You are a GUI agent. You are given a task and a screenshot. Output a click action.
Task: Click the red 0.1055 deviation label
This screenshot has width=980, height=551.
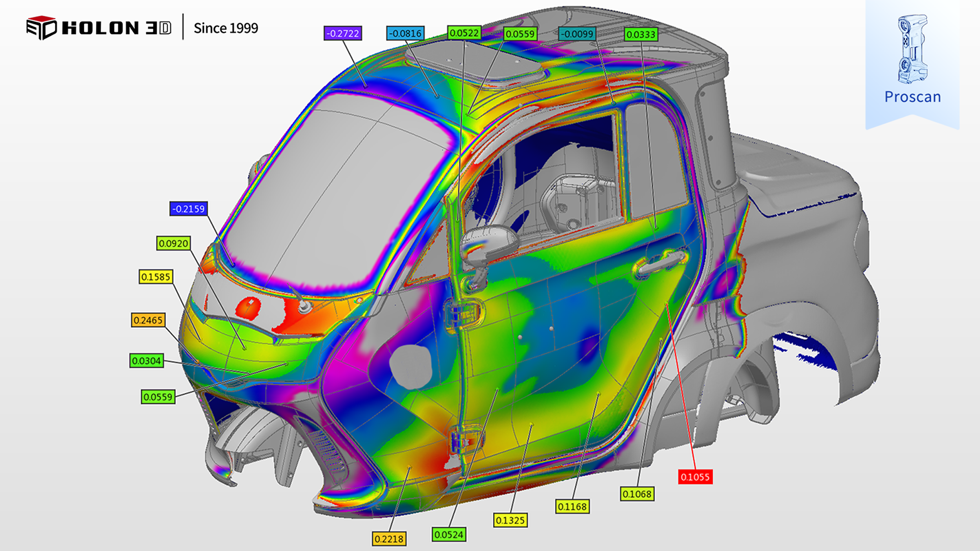click(695, 477)
